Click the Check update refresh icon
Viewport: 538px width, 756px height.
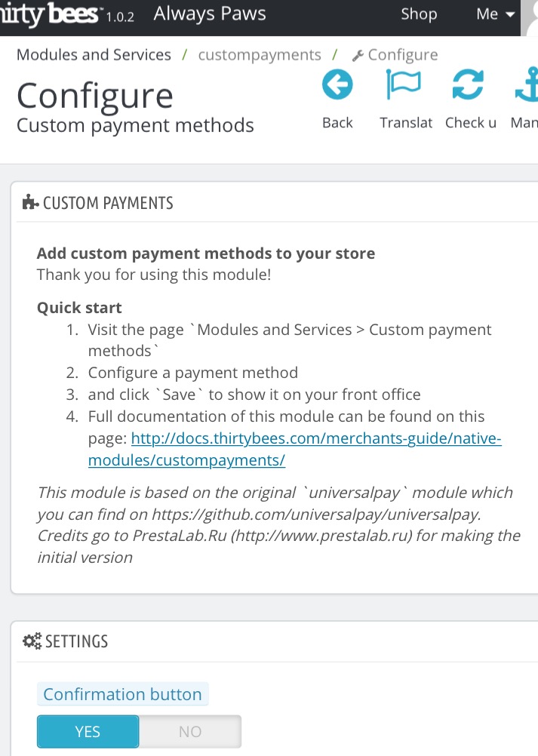[468, 85]
